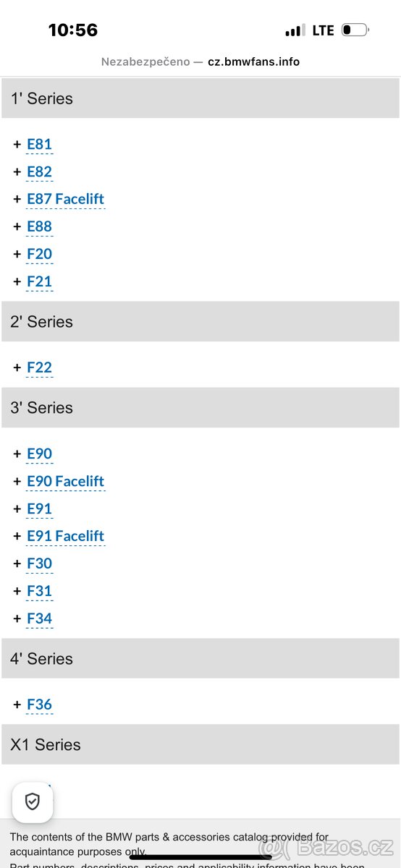Select the F30 model link

(x=39, y=564)
